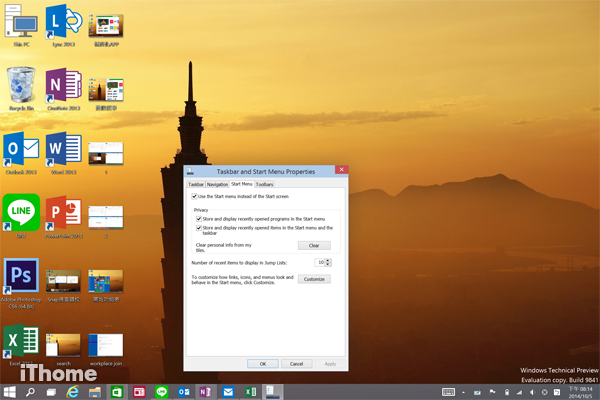Switch to the Toolbars tab
Viewport: 600px width, 400px height.
tap(265, 184)
